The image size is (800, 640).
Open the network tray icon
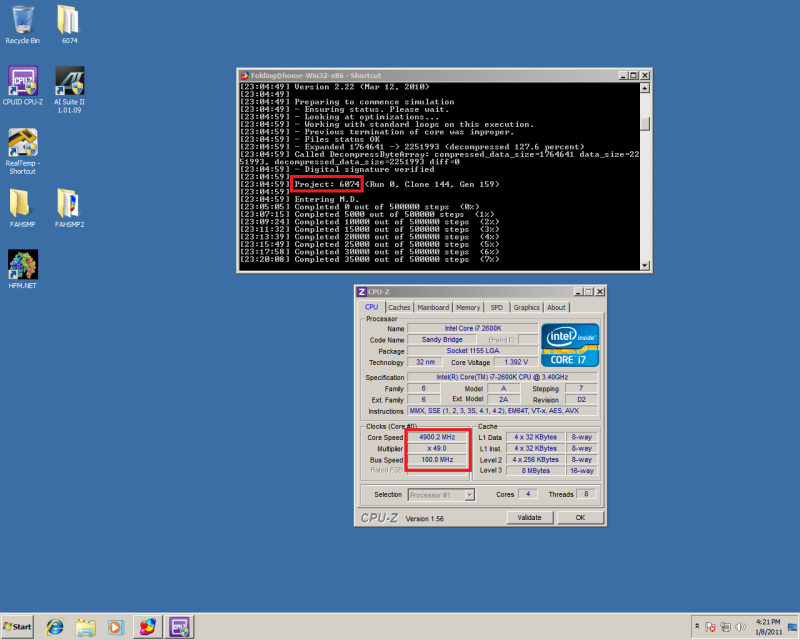pyautogui.click(x=725, y=627)
